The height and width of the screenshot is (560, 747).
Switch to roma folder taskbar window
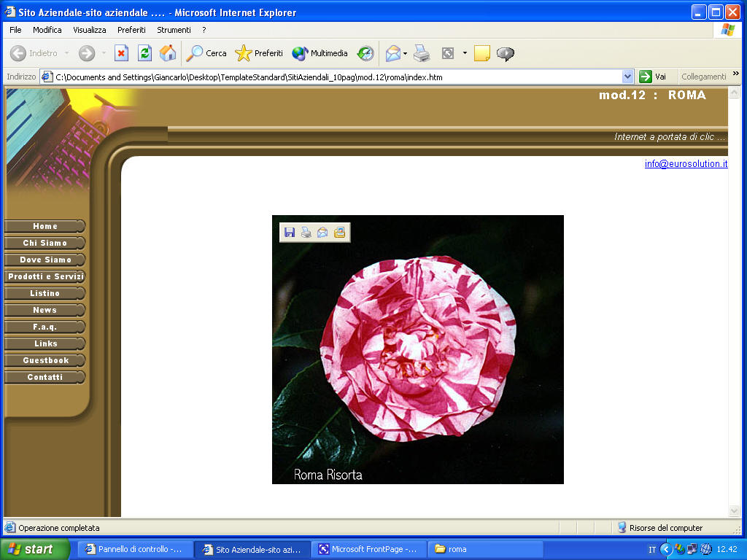click(486, 549)
